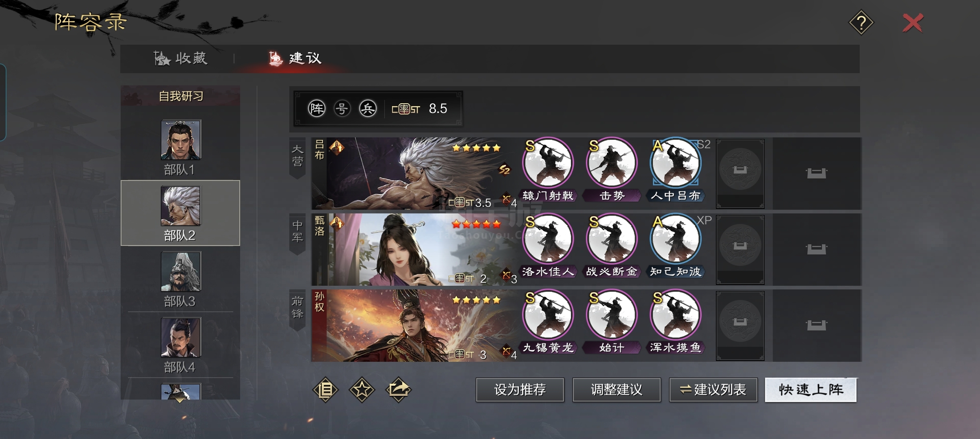Click the 阵容录 title

[91, 22]
